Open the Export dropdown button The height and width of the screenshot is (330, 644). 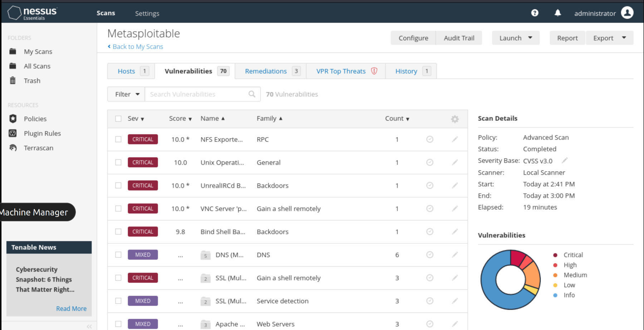[x=610, y=38]
